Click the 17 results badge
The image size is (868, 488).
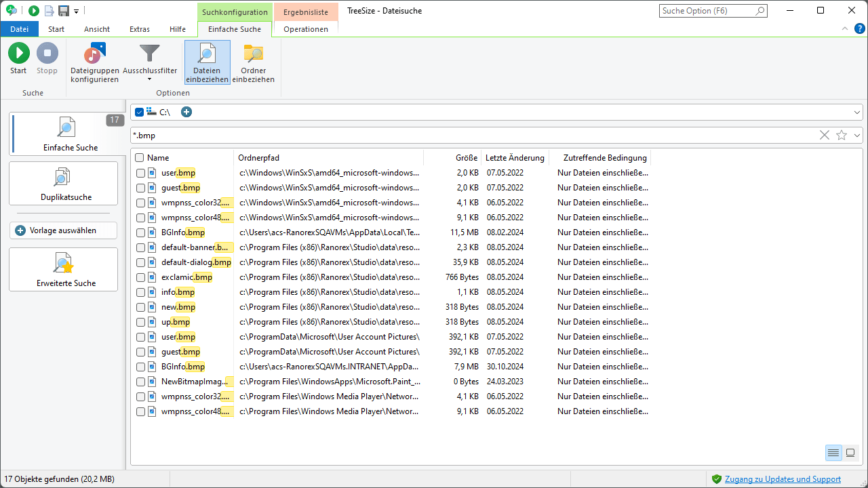pyautogui.click(x=115, y=120)
